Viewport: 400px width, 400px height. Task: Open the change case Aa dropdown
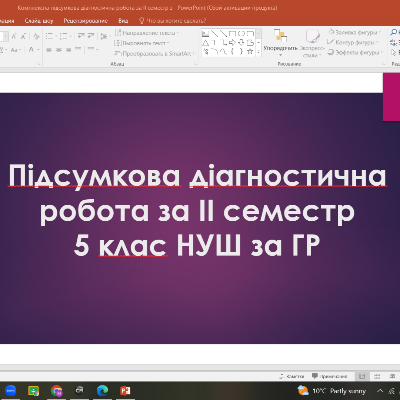(x=16, y=50)
